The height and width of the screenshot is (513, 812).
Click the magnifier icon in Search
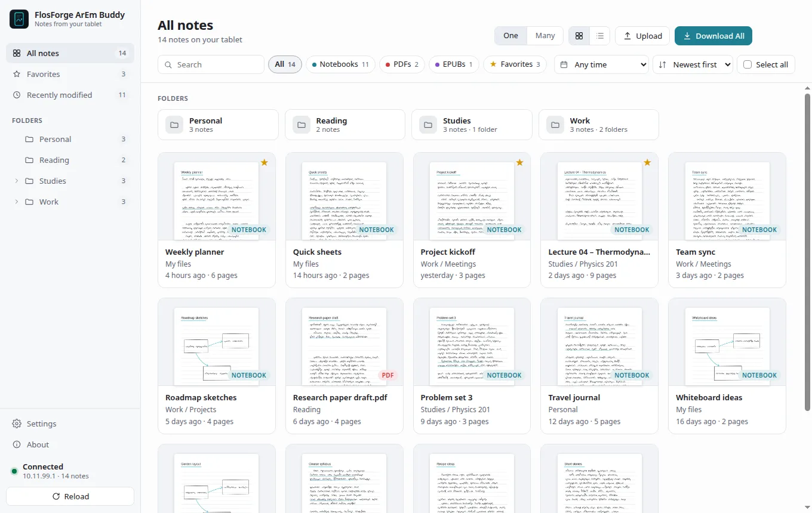(168, 64)
